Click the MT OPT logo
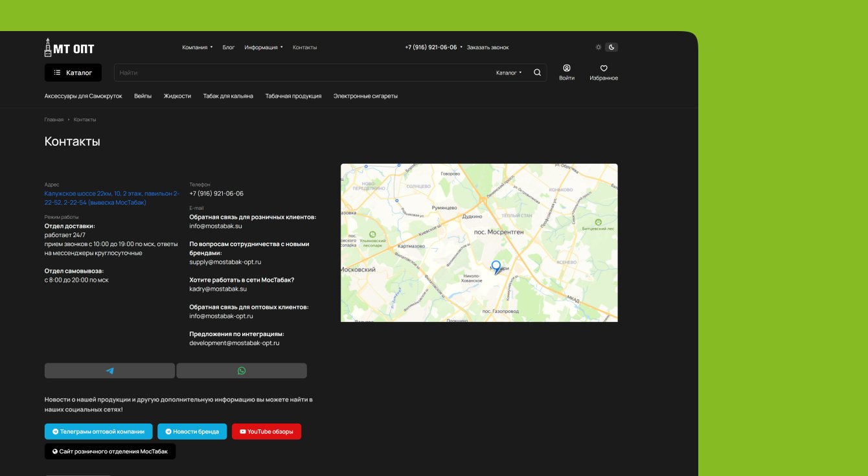The height and width of the screenshot is (476, 868). tap(69, 47)
